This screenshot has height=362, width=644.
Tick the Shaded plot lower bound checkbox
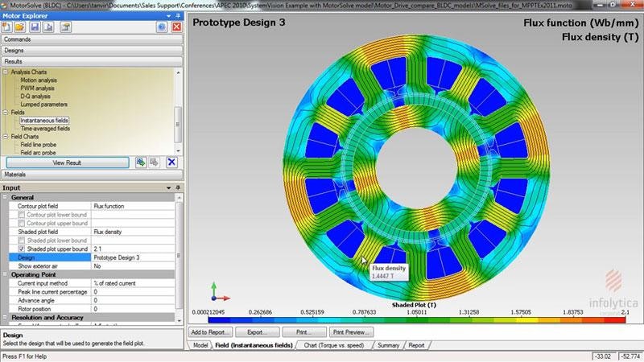tap(21, 241)
